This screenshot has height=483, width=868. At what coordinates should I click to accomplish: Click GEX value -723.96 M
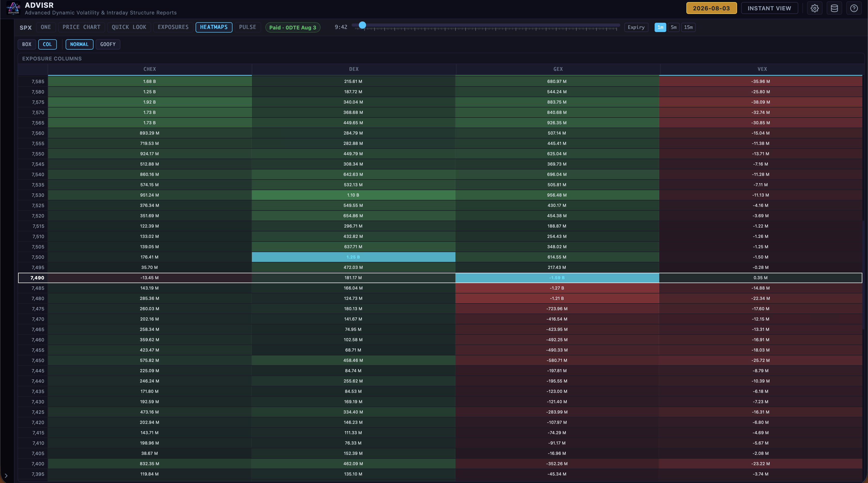[x=557, y=309]
